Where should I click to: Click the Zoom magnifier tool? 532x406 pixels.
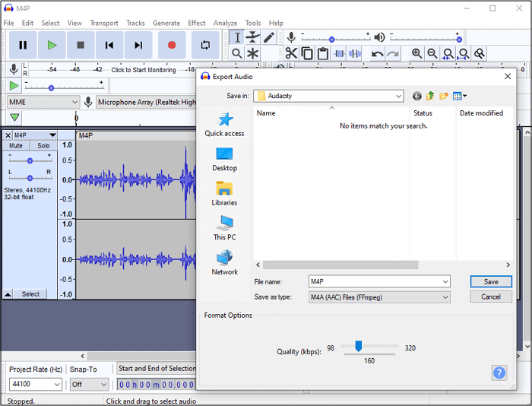tap(237, 53)
